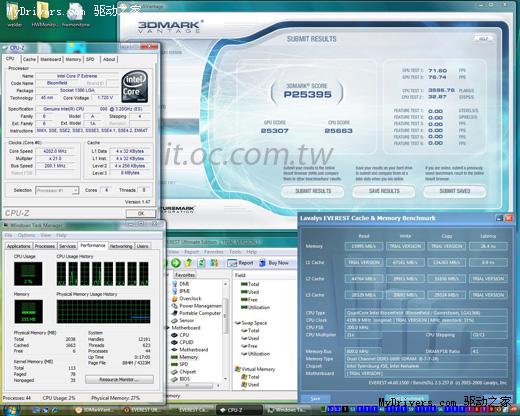The width and height of the screenshot is (520, 416).
Task: Click SAVE RESULTS in 3DMark Vantage
Action: coord(384,191)
